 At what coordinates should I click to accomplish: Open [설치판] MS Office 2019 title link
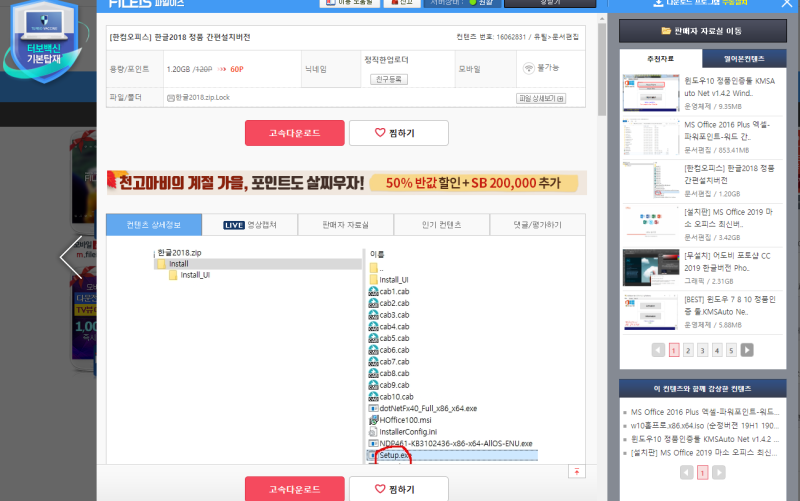[729, 218]
